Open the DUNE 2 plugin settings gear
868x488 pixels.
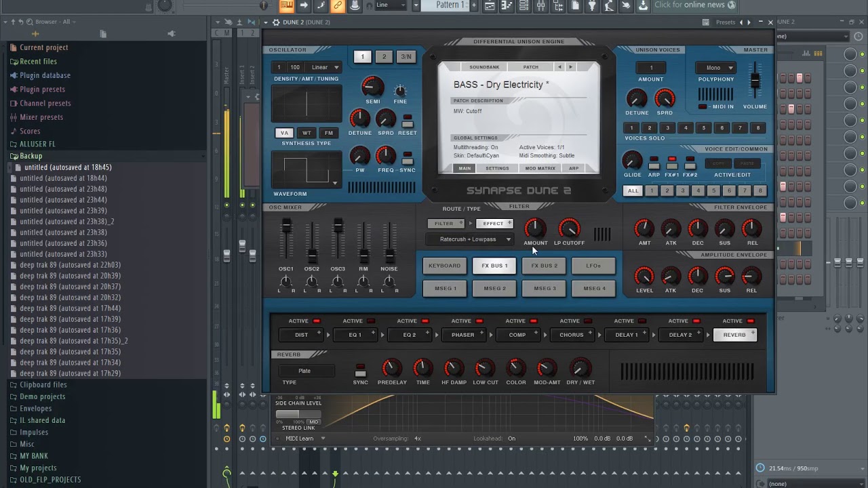click(276, 22)
